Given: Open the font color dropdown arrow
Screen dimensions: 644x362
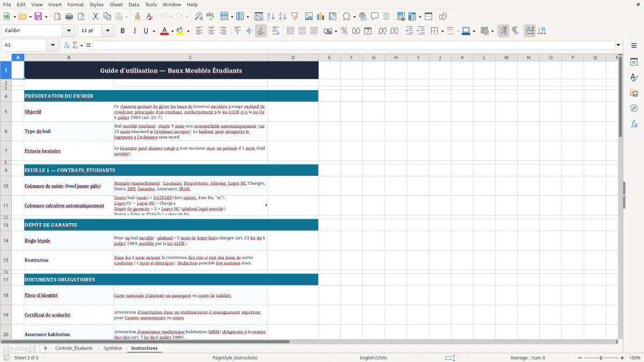Looking at the screenshot, I should point(172,31).
